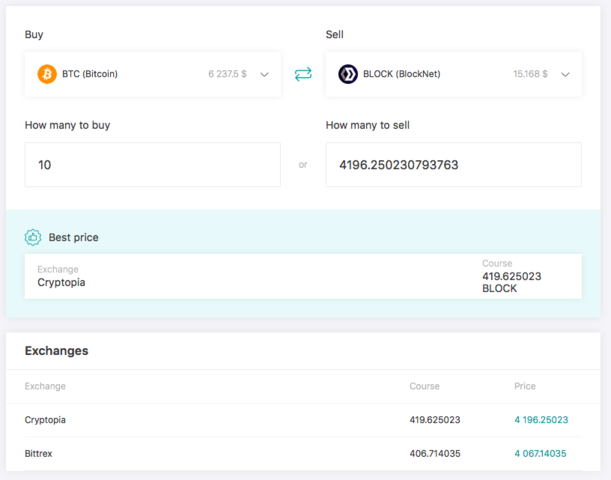Click the 6 237.5 $ Bitcoin price
Image resolution: width=611 pixels, height=480 pixels.
228,74
